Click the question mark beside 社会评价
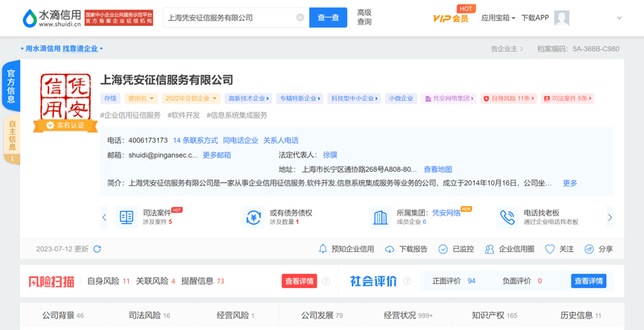 point(407,281)
